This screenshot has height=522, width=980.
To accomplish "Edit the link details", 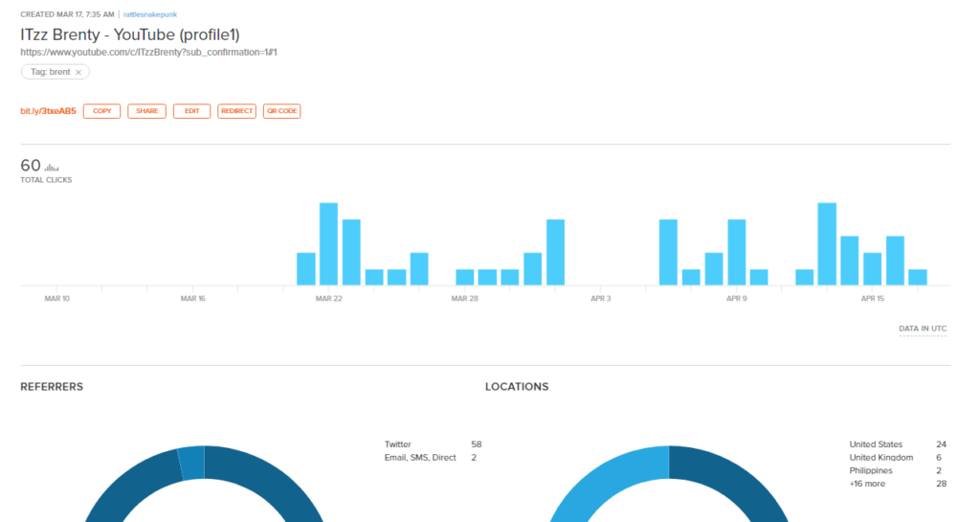I will point(191,111).
